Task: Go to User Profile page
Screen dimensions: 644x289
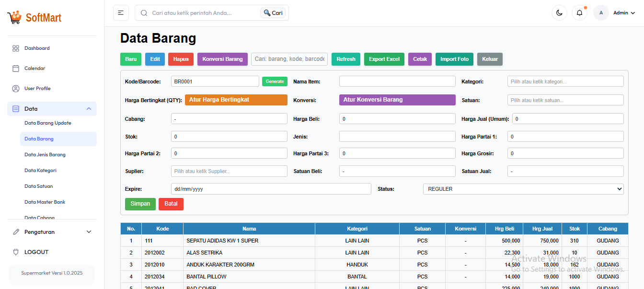Action: (37, 89)
